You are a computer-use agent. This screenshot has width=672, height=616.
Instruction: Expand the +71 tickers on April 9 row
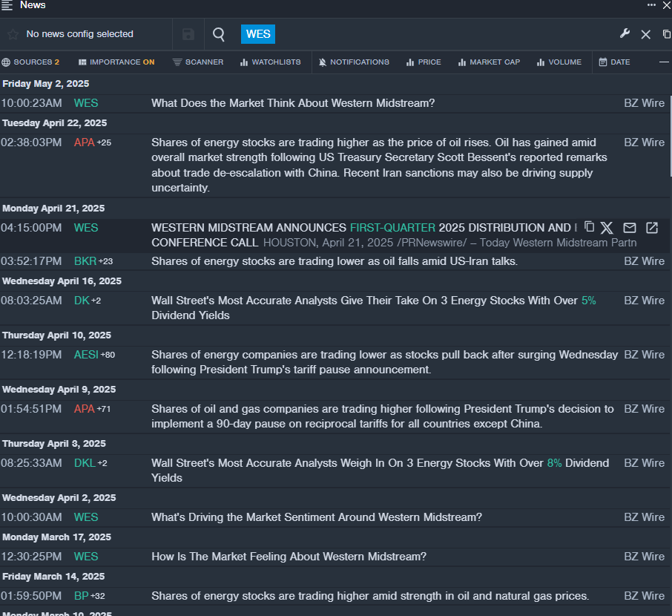coord(104,409)
